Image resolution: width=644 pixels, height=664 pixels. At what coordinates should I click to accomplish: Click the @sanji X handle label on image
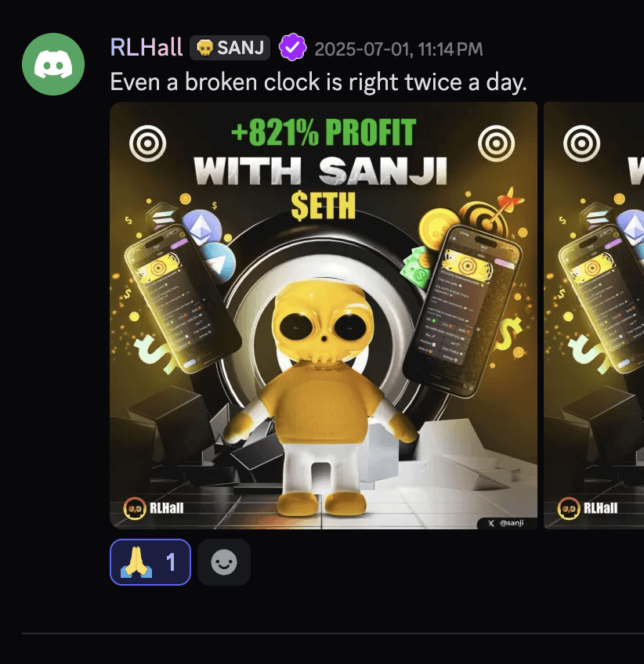507,523
